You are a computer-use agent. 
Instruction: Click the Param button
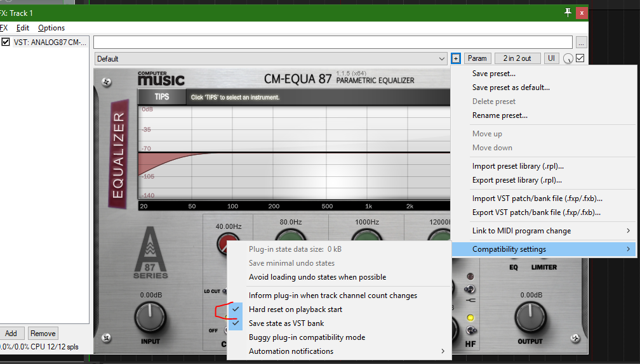pos(477,58)
